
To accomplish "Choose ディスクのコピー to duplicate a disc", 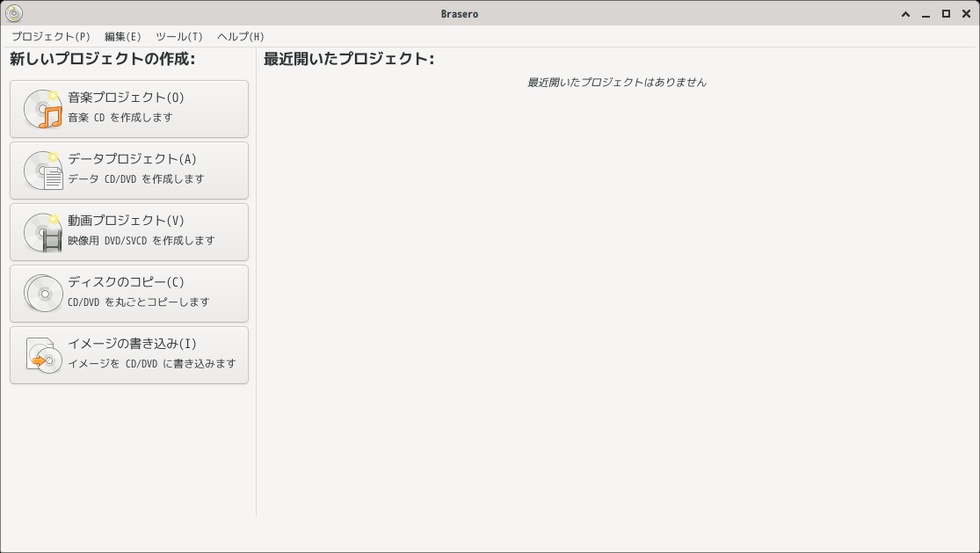I will 129,293.
